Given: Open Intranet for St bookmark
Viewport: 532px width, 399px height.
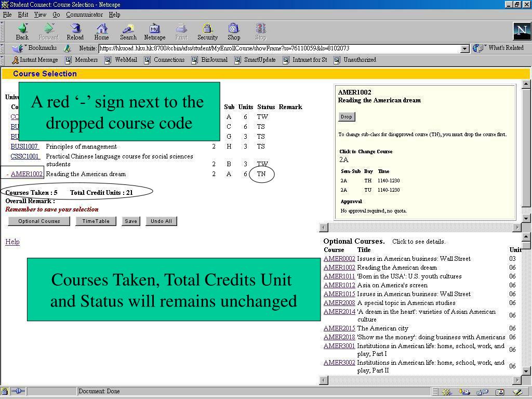Looking at the screenshot, I should (x=304, y=60).
